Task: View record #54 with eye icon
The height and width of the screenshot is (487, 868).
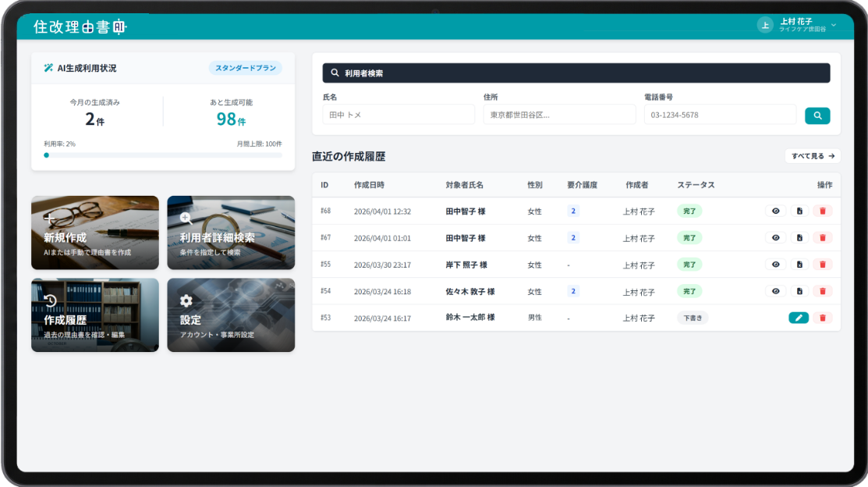Action: tap(775, 291)
